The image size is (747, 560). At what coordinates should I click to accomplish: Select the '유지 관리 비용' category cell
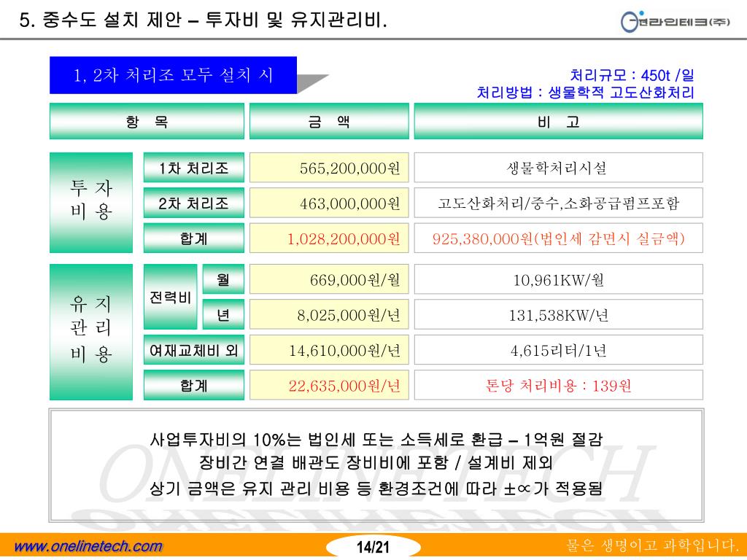pyautogui.click(x=91, y=332)
